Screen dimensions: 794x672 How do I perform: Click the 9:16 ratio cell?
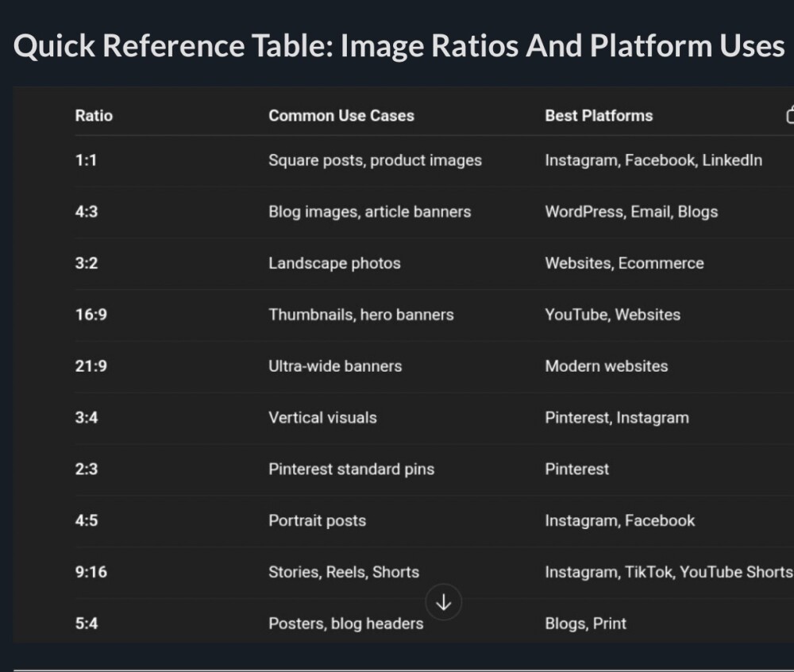pyautogui.click(x=91, y=572)
